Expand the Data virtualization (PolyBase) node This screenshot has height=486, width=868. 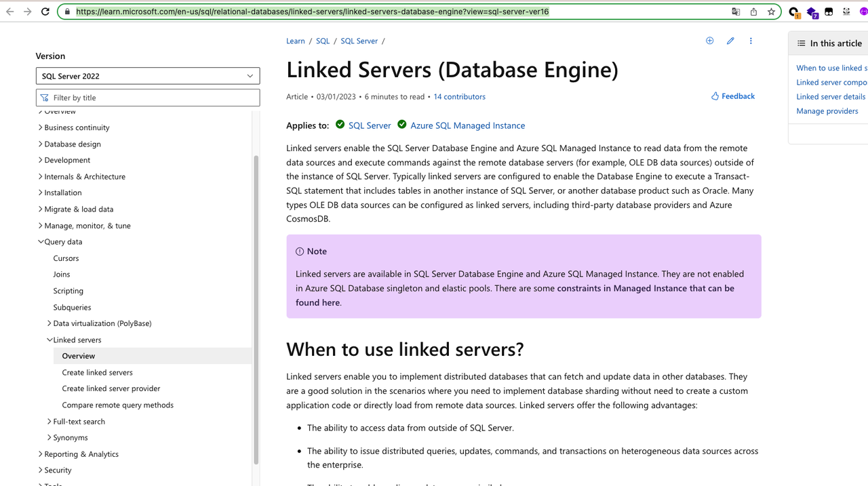pos(50,323)
